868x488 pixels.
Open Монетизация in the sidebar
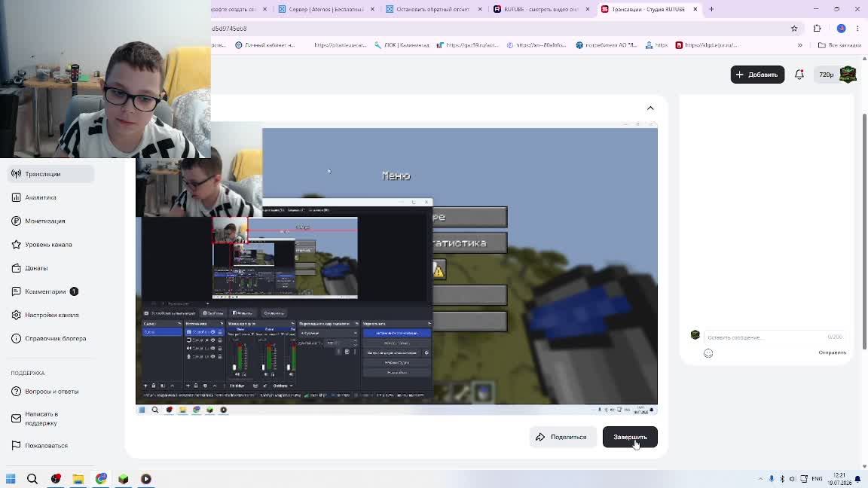point(51,221)
